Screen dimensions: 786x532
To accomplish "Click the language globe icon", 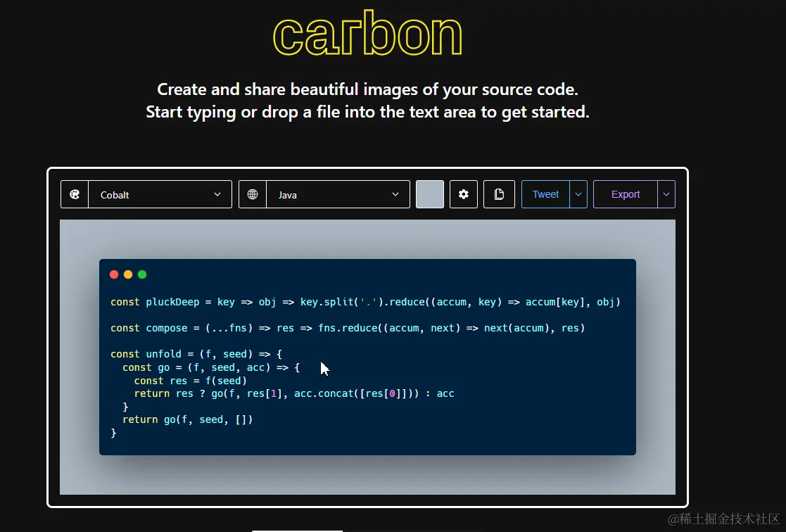I will [253, 194].
